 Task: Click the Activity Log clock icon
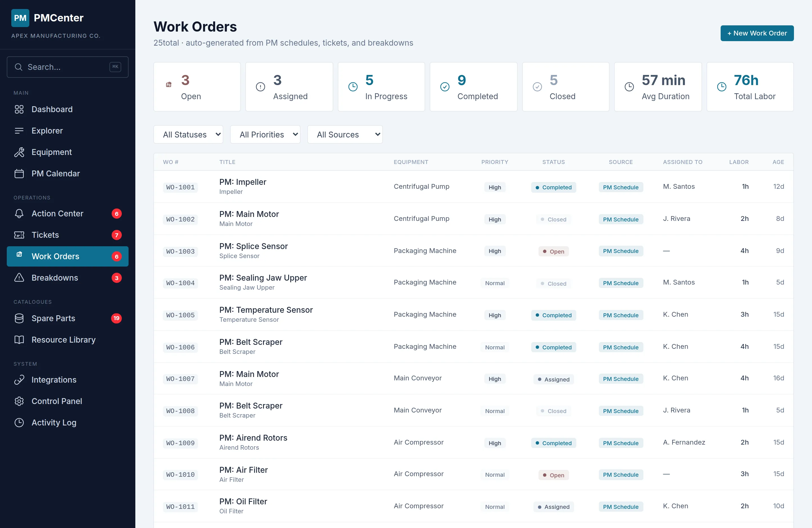tap(19, 423)
